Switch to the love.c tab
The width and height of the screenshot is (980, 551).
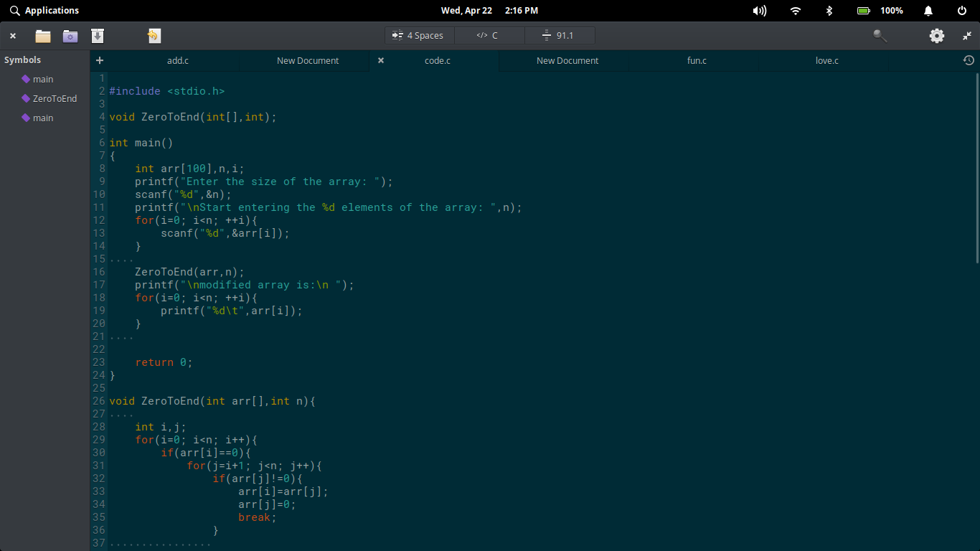826,60
